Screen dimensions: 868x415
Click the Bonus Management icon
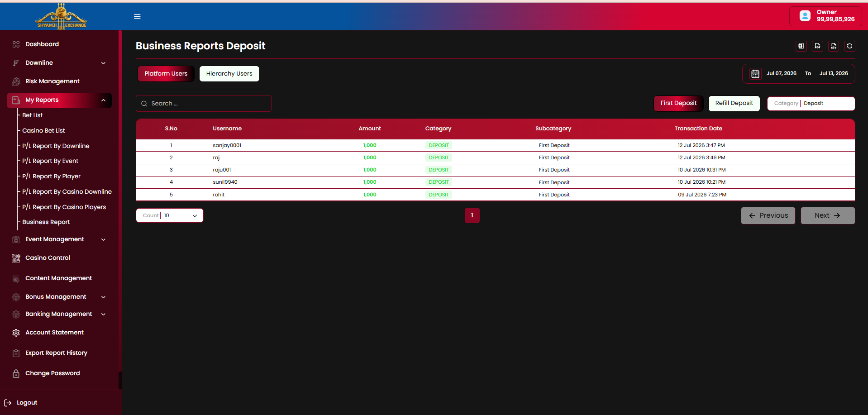pyautogui.click(x=16, y=297)
